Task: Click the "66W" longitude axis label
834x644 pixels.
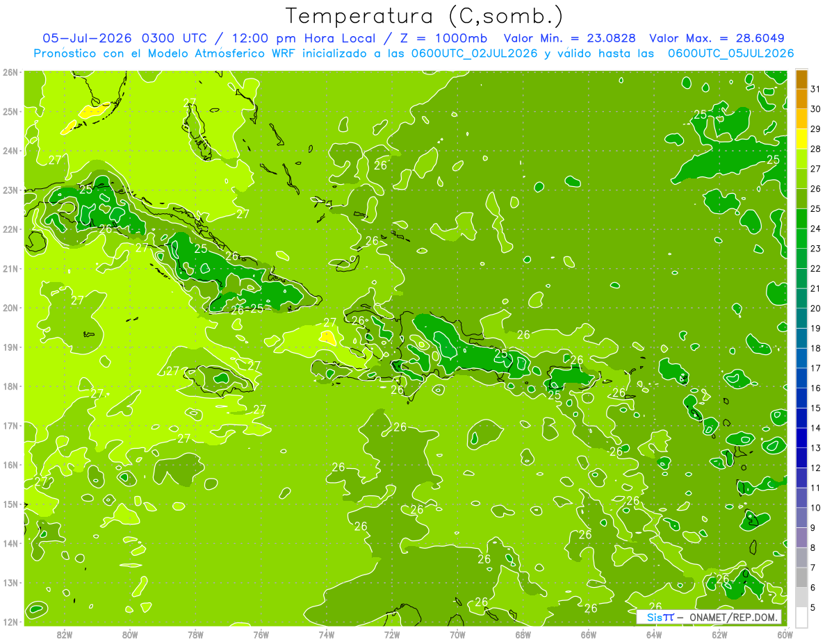Action: point(589,634)
